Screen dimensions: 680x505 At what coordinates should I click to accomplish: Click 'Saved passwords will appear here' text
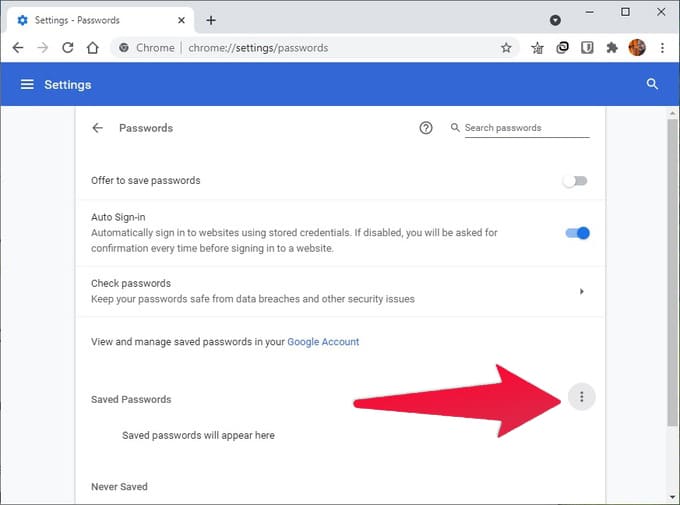coord(198,435)
